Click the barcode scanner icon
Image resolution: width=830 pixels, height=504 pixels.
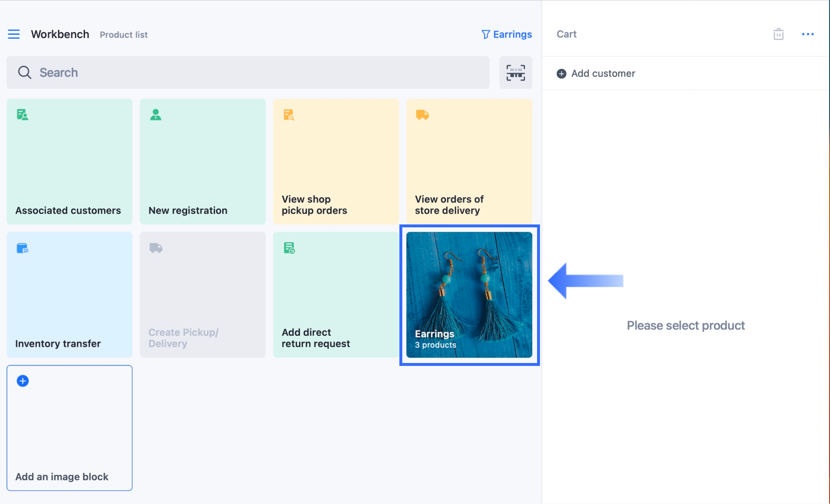pyautogui.click(x=516, y=73)
